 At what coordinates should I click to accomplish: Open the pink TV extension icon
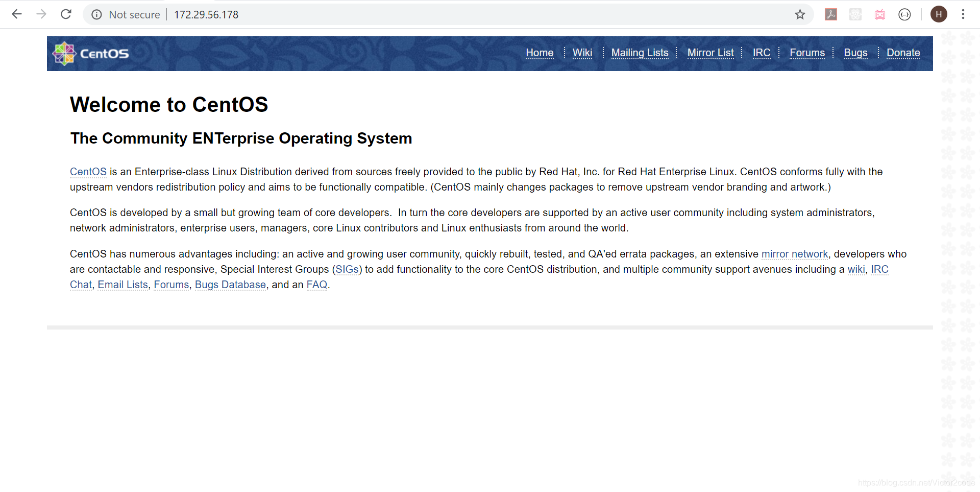[880, 14]
